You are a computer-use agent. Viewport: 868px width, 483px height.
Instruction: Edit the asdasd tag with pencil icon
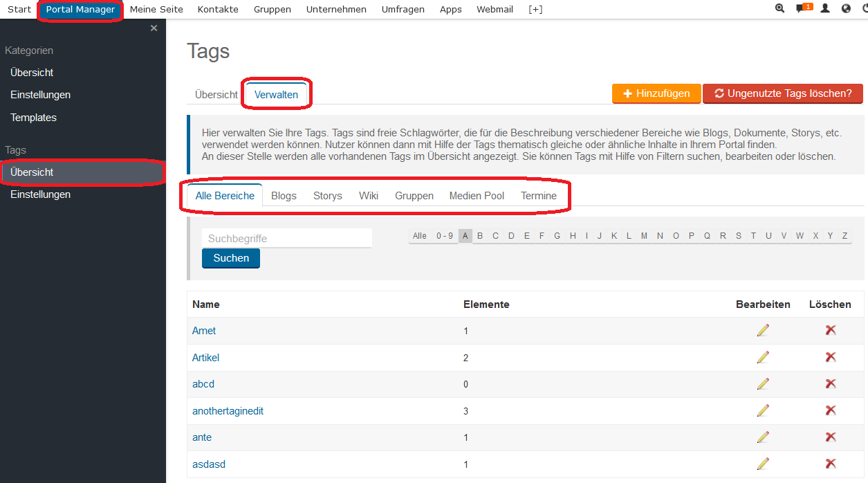(763, 464)
